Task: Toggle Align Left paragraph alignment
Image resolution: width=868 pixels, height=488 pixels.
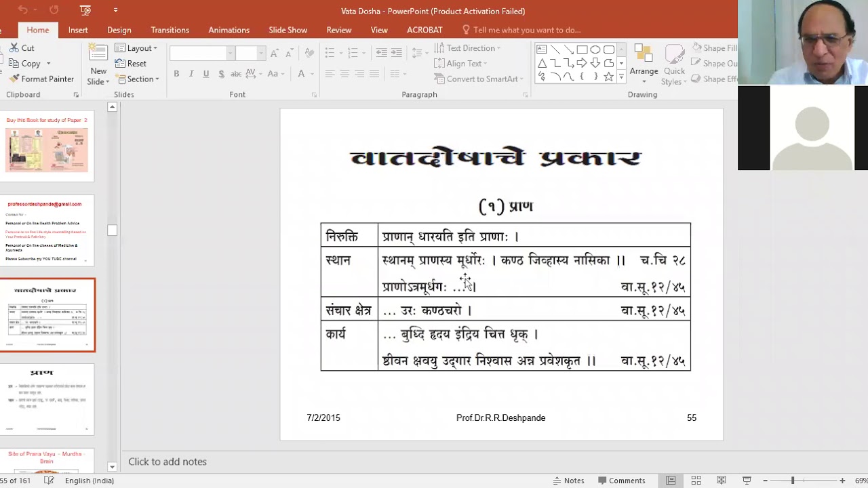Action: [330, 74]
